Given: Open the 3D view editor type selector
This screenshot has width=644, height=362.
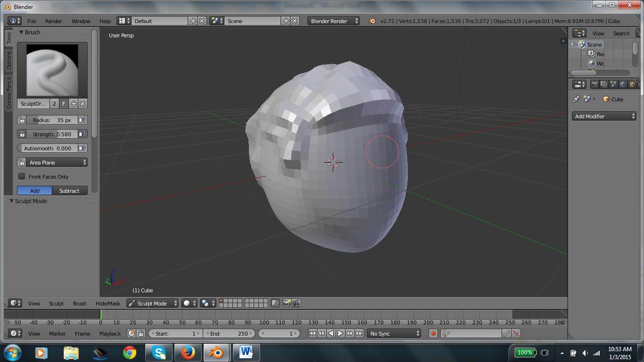Looking at the screenshot, I should (15, 303).
